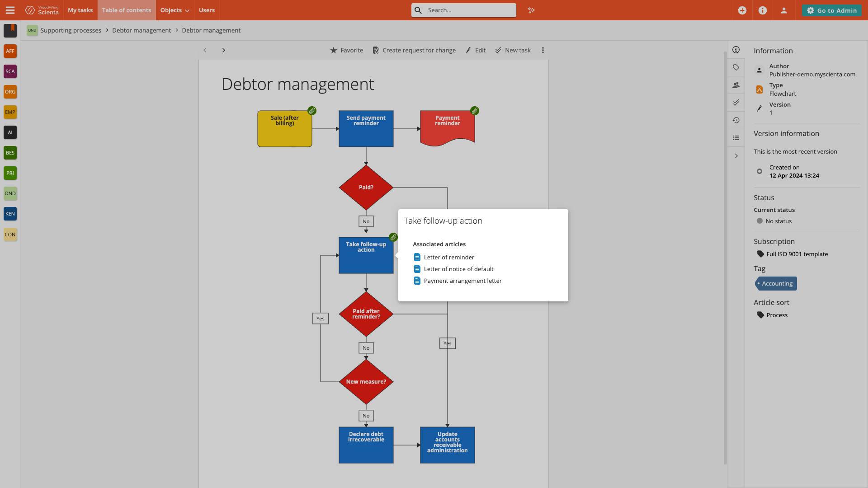868x488 pixels.
Task: Open the hamburger main menu
Action: [x=10, y=10]
